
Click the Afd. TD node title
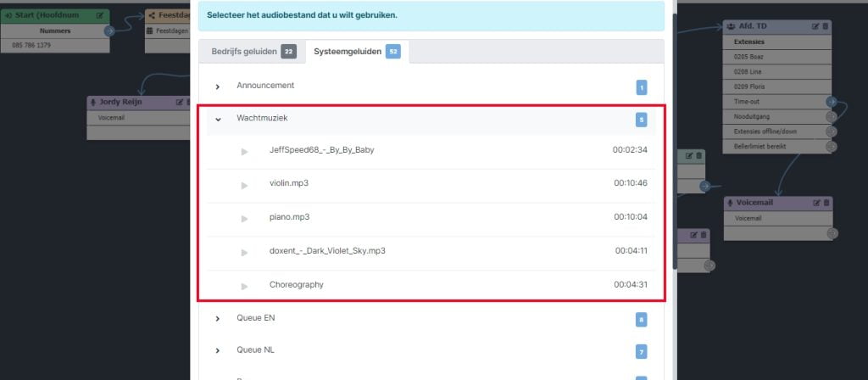(753, 26)
